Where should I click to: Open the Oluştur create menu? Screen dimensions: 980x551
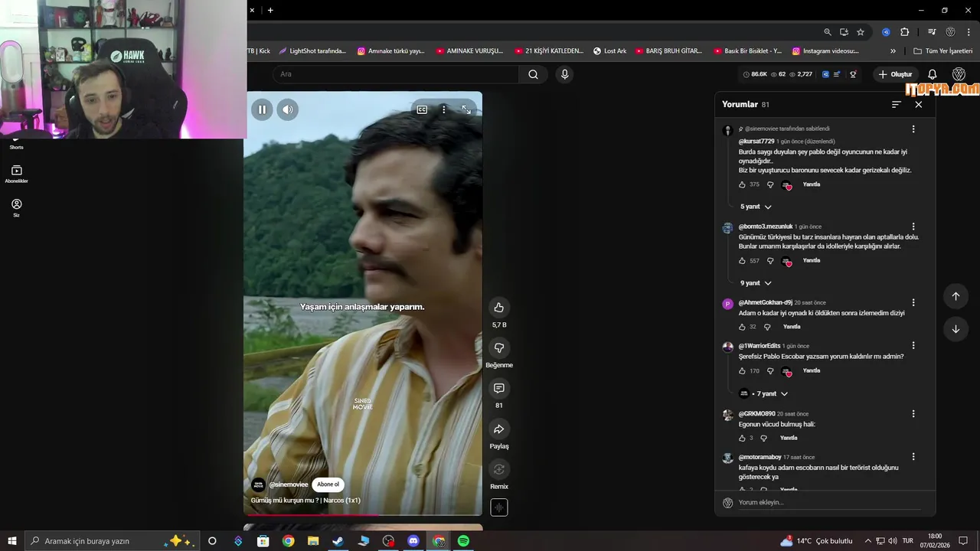pyautogui.click(x=895, y=74)
